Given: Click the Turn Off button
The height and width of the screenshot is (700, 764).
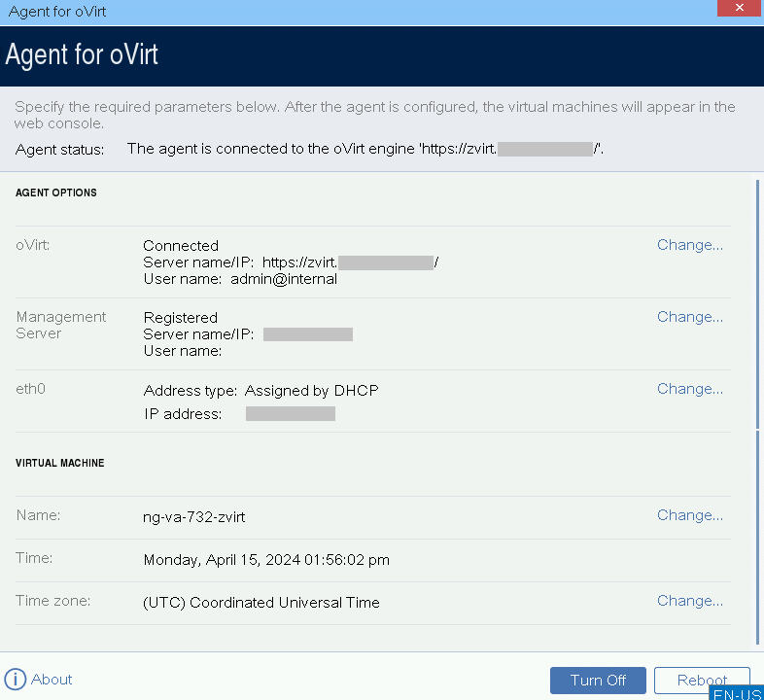Looking at the screenshot, I should coord(598,680).
